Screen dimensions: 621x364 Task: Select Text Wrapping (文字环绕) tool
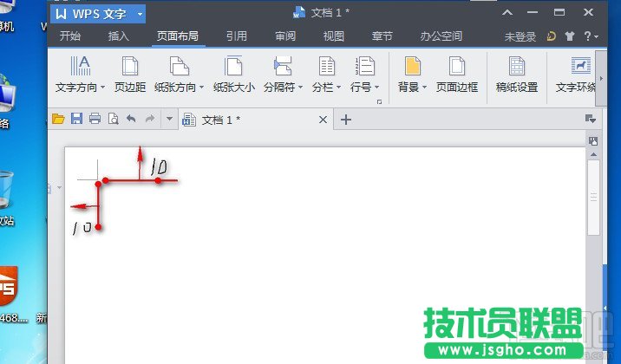pyautogui.click(x=575, y=75)
